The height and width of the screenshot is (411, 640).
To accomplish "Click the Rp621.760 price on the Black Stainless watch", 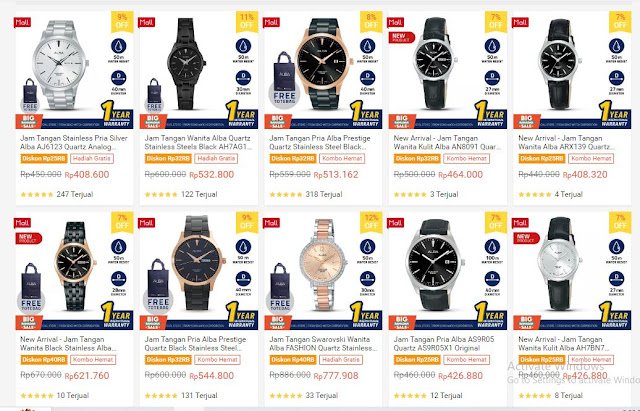I will [x=87, y=376].
